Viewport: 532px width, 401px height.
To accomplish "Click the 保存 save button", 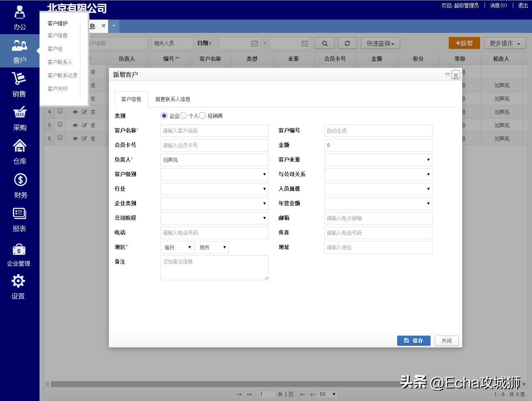I will coord(413,340).
